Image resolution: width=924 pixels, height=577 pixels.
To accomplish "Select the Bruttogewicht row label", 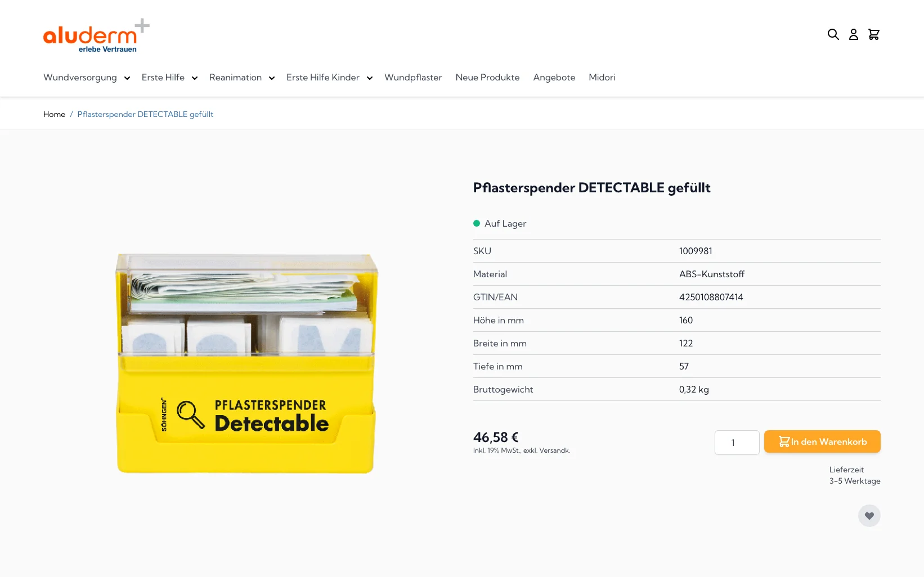I will [x=503, y=389].
